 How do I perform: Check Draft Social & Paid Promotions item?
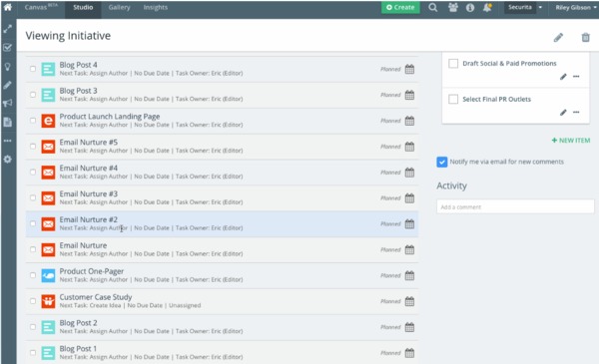[453, 64]
